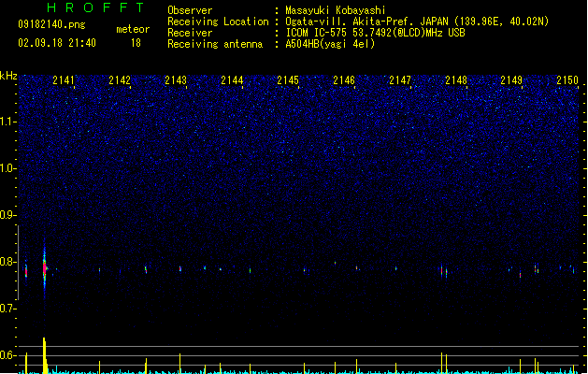Image resolution: width=588 pixels, height=374 pixels.
Task: Click the Receiving Location field label
Action: click(218, 22)
